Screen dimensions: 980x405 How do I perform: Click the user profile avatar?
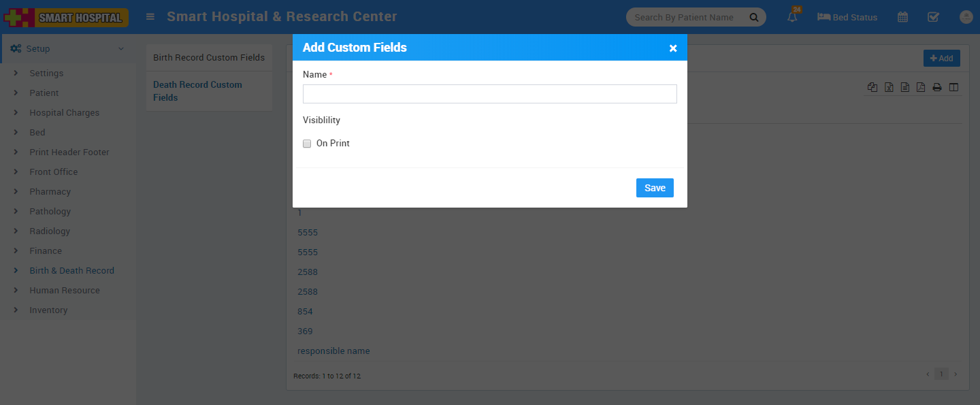pyautogui.click(x=966, y=18)
